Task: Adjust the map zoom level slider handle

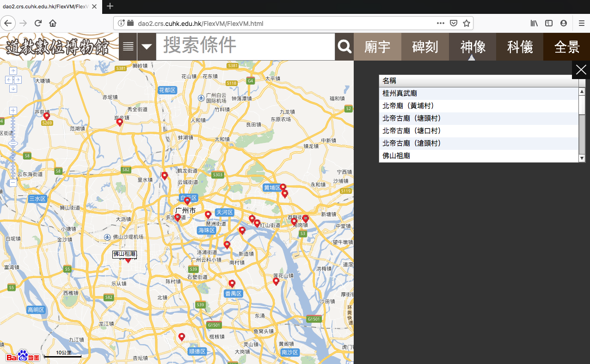Action: [13, 144]
